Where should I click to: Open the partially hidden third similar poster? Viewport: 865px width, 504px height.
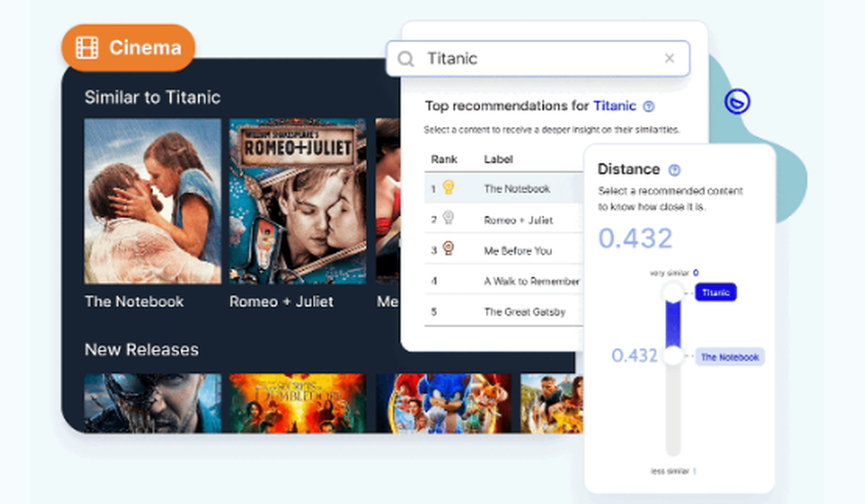tap(388, 201)
